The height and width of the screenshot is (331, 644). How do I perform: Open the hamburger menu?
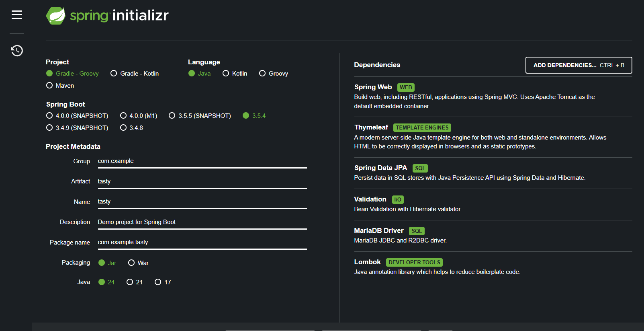16,15
